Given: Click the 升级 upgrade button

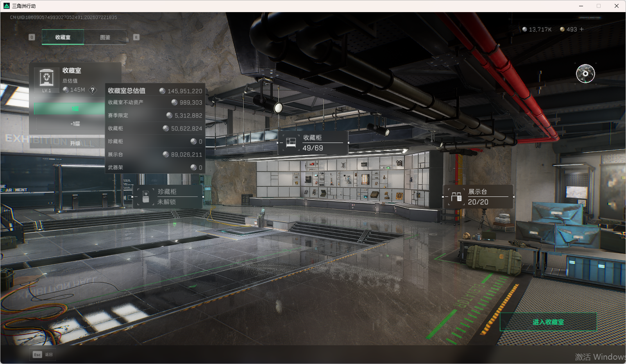Looking at the screenshot, I should coord(75,143).
